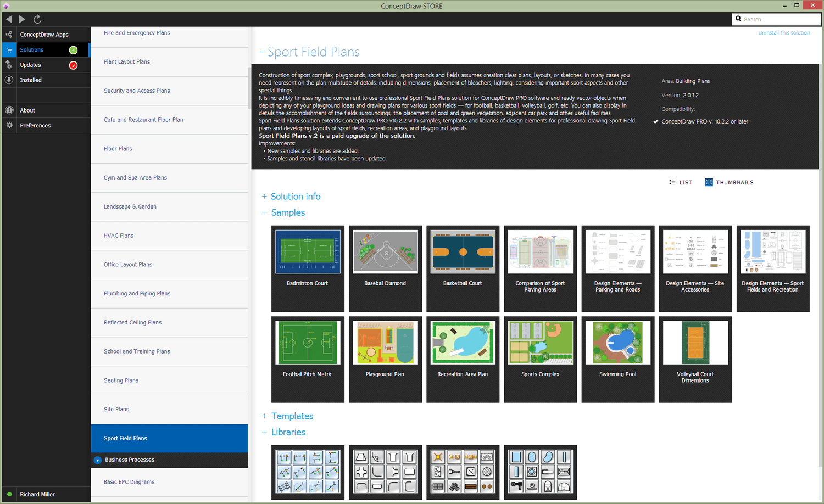Select HVAC Plans solution
This screenshot has height=504, width=824.
point(169,236)
